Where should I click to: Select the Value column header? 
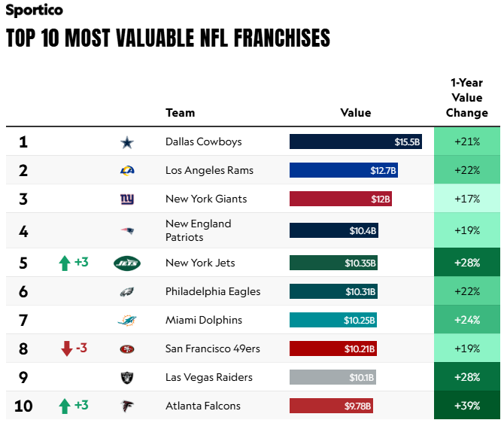tap(356, 113)
